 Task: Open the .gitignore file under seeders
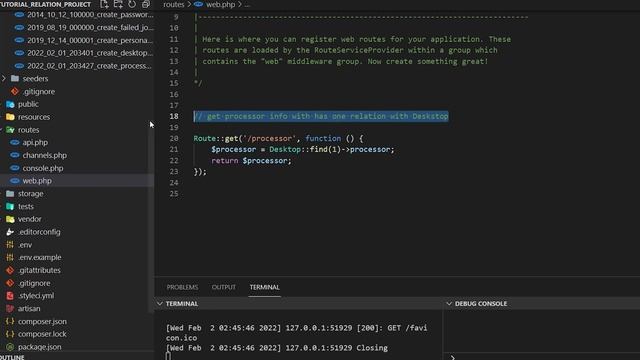39,91
